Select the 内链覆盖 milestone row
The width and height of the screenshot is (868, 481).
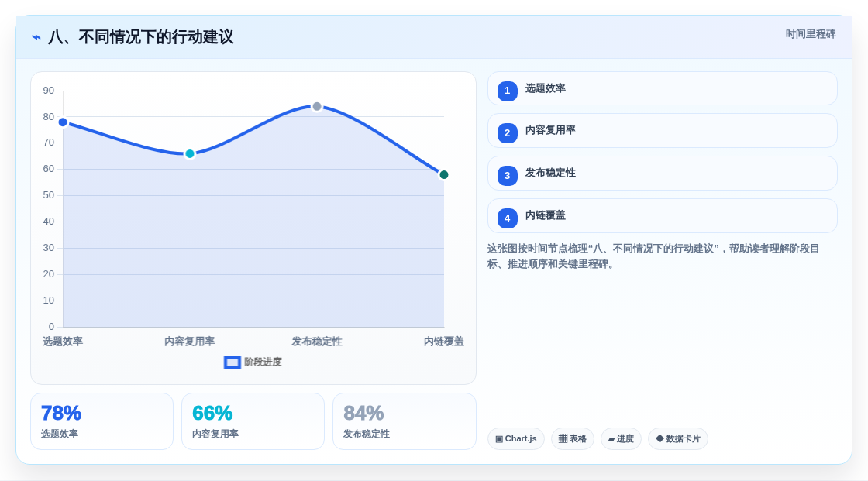[662, 216]
